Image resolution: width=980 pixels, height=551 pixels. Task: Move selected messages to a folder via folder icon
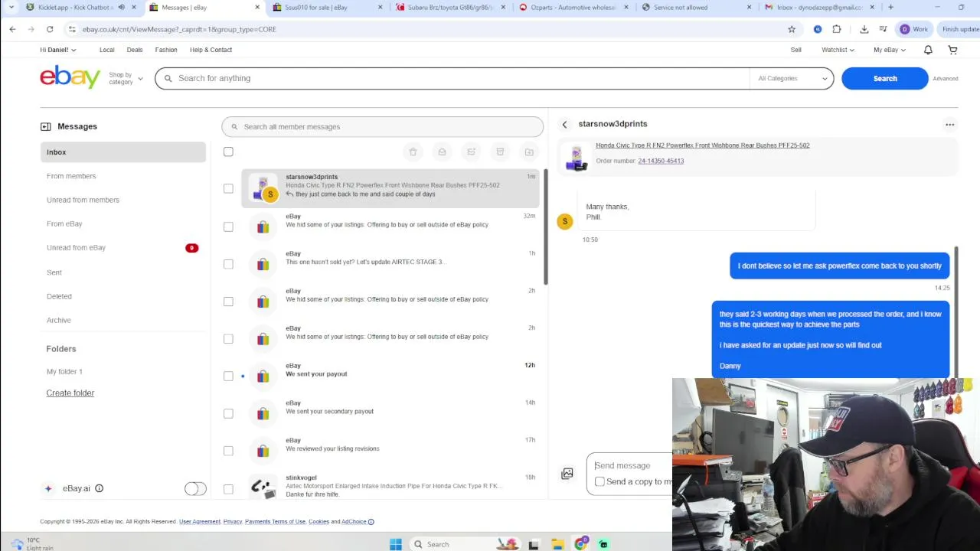click(529, 152)
